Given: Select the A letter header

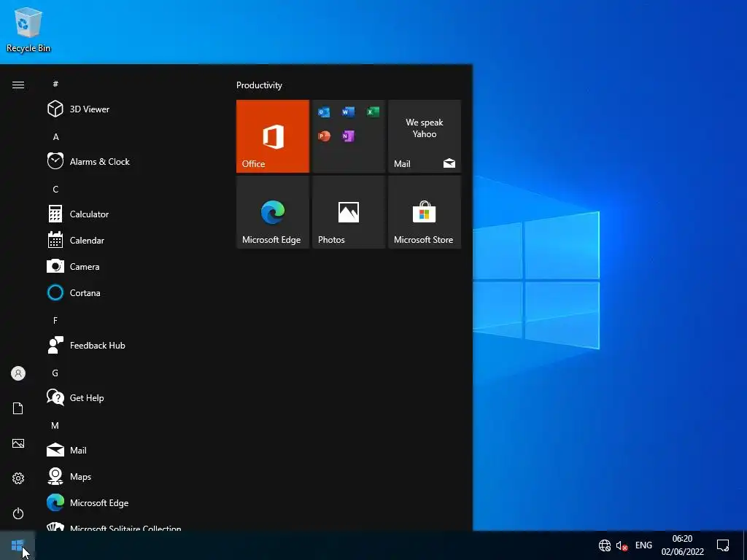Looking at the screenshot, I should pyautogui.click(x=55, y=136).
